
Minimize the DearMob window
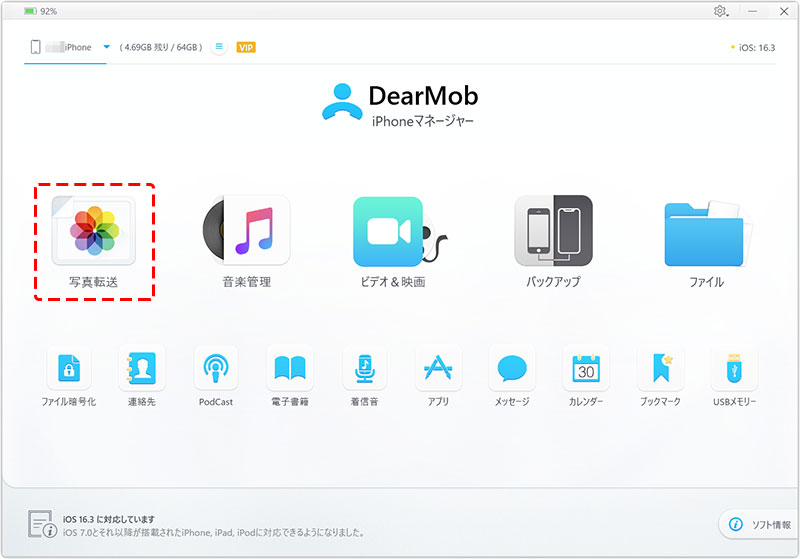(753, 11)
